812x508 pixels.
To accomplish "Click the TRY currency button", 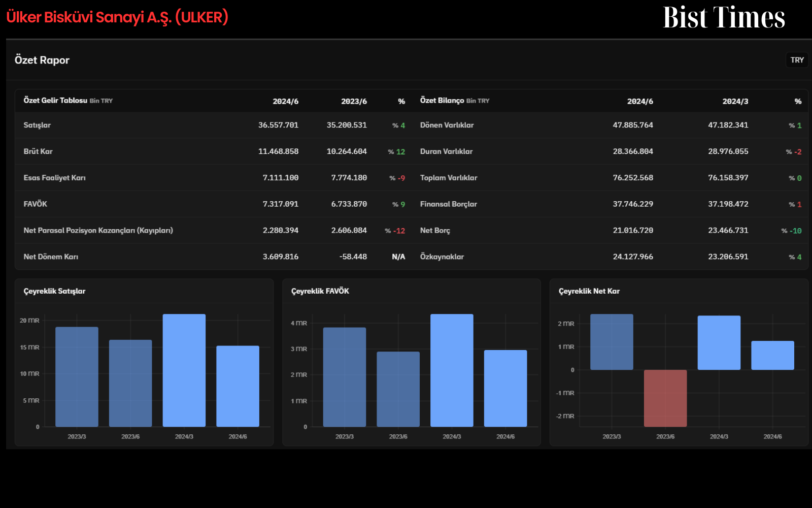I will (797, 60).
